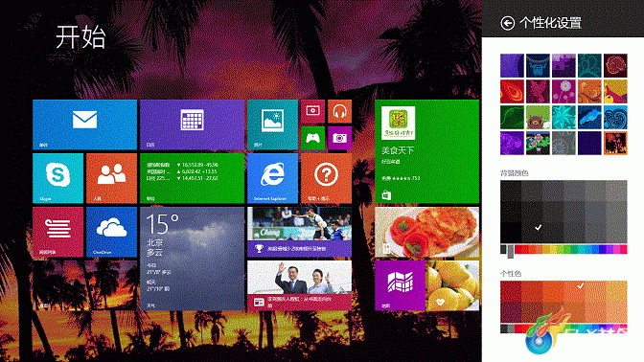
Task: Click the background color hue slider strip
Action: coord(563,250)
